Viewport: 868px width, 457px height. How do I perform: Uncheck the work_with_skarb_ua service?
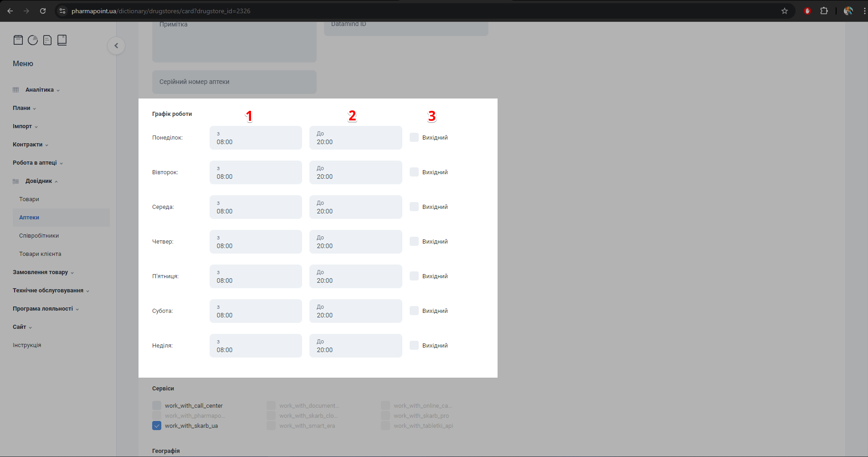pyautogui.click(x=157, y=426)
